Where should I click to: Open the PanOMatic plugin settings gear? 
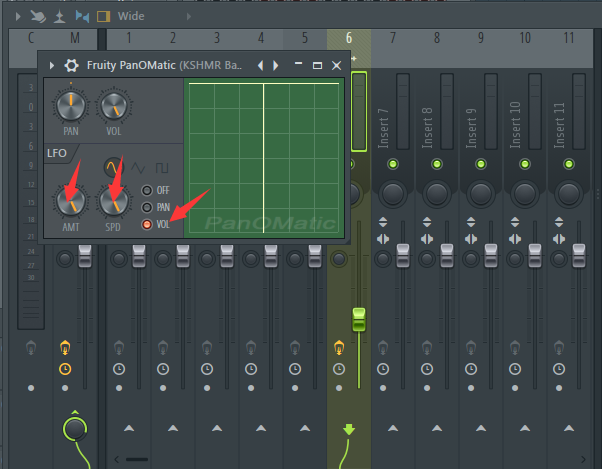click(x=71, y=65)
